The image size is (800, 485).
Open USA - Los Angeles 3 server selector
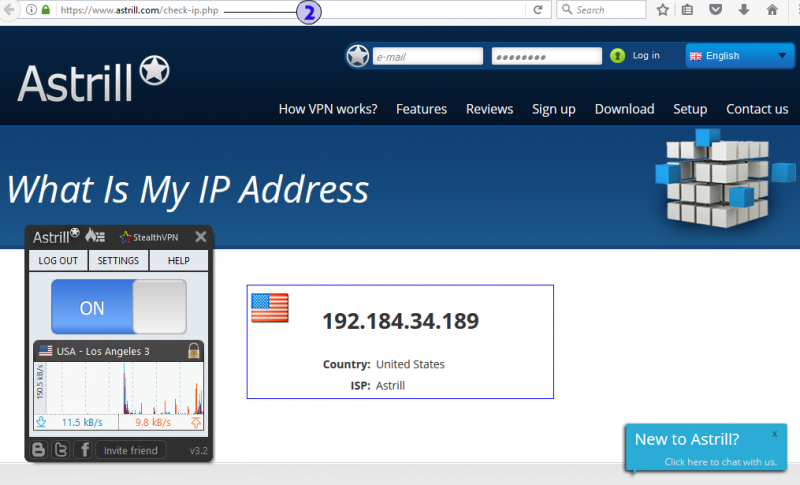[118, 351]
